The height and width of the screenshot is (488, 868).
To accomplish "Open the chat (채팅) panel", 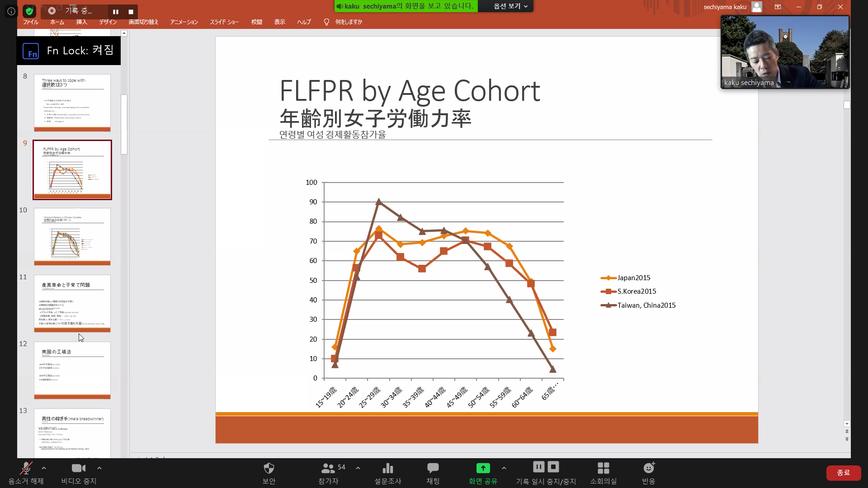I will [x=433, y=469].
